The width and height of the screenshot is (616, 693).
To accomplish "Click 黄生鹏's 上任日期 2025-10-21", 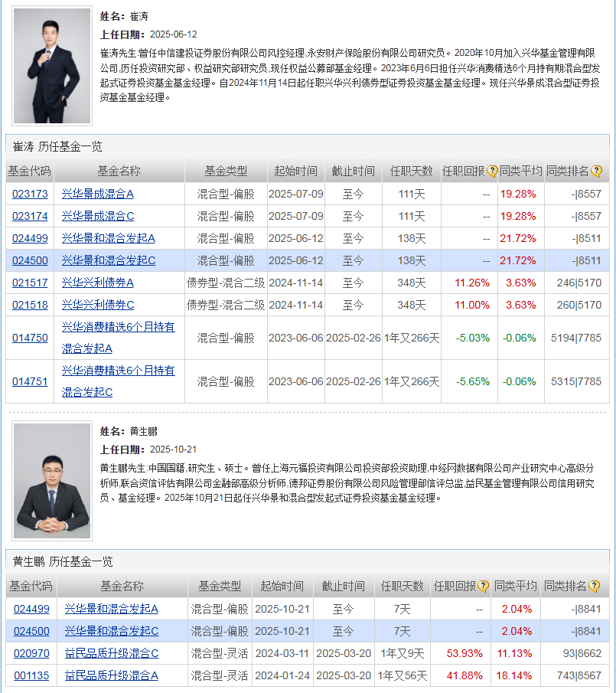I will [x=173, y=449].
